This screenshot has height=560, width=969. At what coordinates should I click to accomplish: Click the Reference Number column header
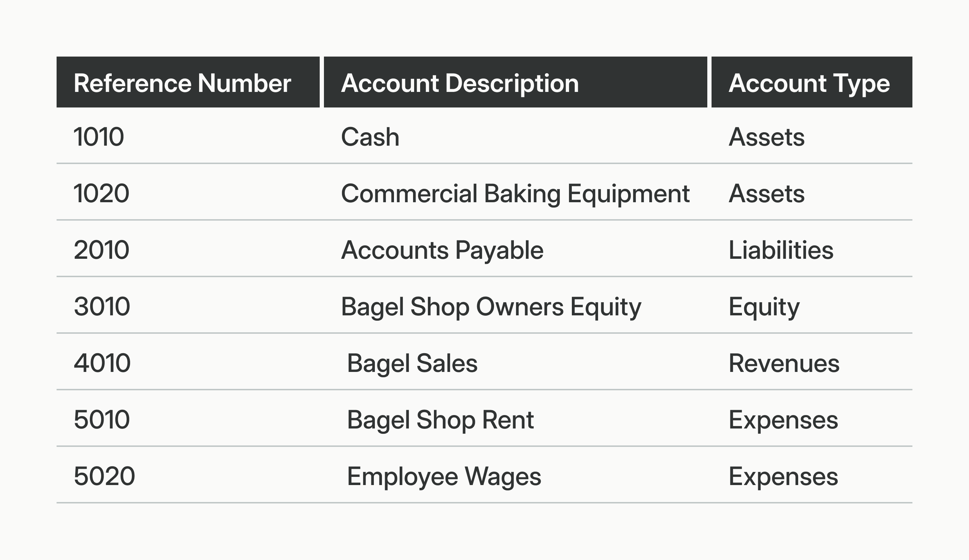182,83
